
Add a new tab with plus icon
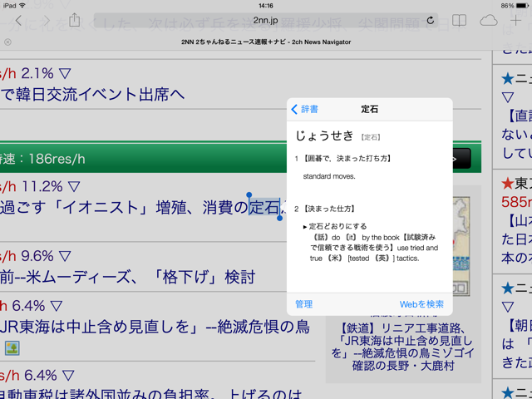pos(515,21)
